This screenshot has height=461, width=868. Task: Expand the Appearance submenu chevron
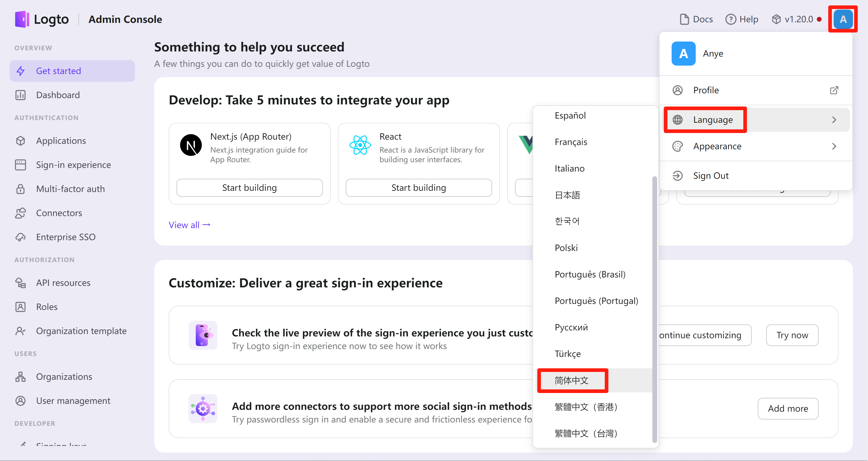[x=834, y=146]
